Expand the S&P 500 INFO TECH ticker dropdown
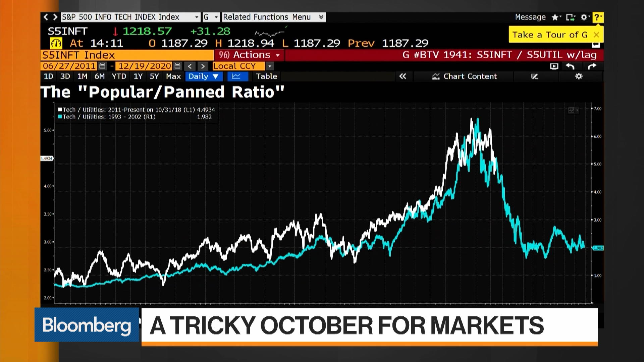The height and width of the screenshot is (362, 644). 197,17
